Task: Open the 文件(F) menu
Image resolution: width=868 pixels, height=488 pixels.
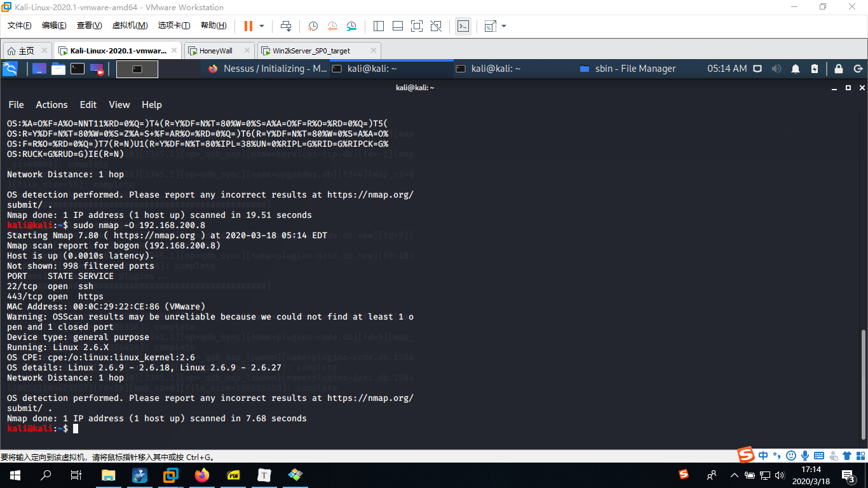Action: [x=20, y=25]
